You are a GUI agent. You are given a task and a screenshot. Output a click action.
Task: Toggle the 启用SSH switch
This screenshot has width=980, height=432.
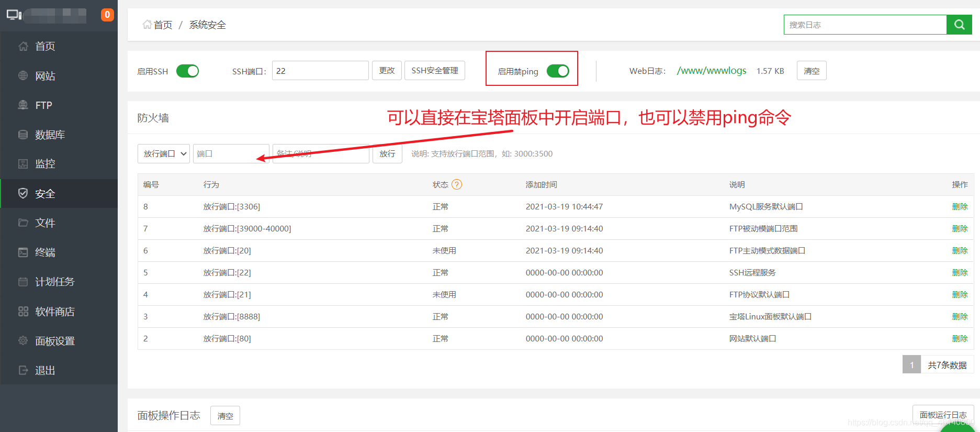click(187, 71)
